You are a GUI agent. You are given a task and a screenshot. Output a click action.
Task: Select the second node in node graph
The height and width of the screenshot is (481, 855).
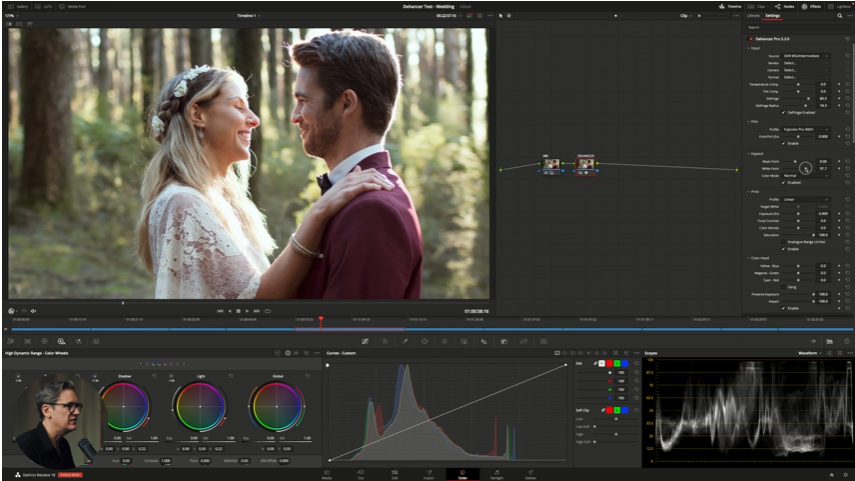(585, 165)
